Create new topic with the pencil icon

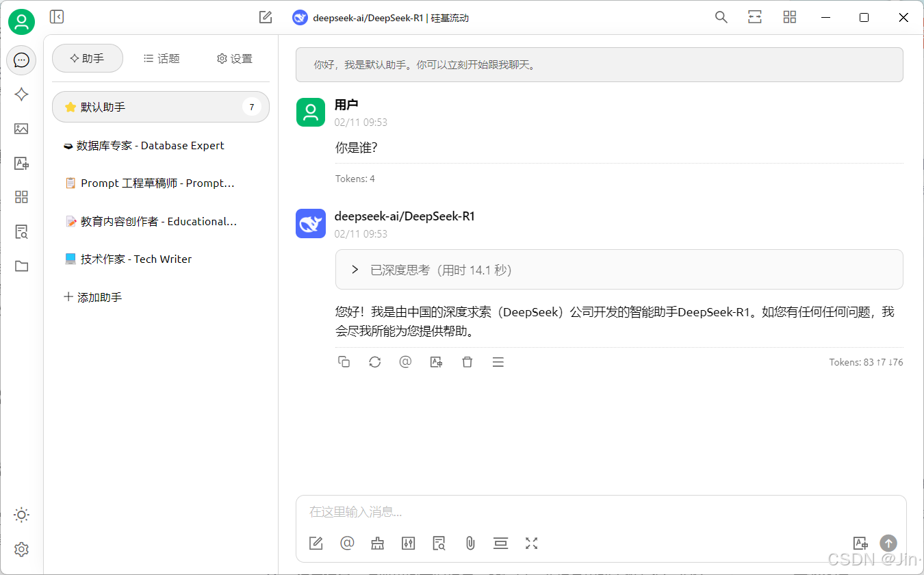click(x=266, y=17)
